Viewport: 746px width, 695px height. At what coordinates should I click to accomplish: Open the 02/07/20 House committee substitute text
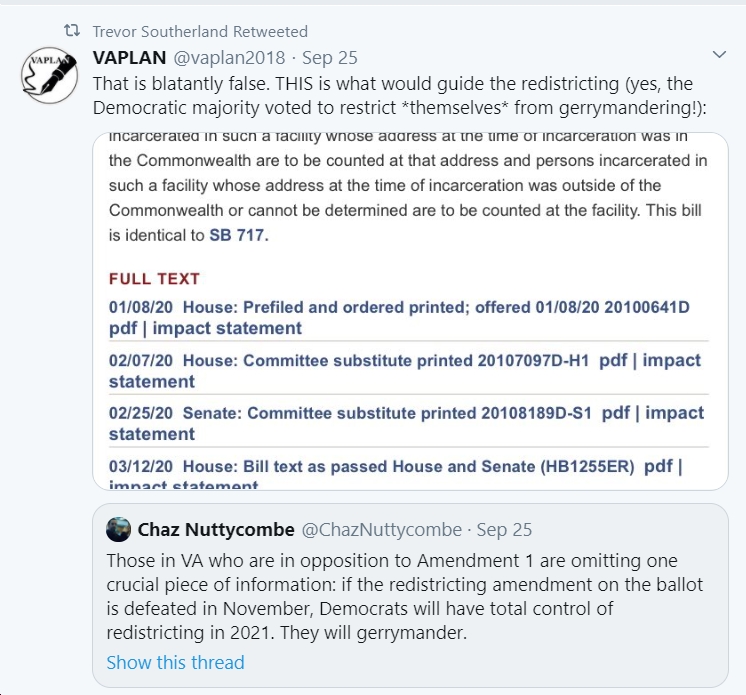coord(349,360)
